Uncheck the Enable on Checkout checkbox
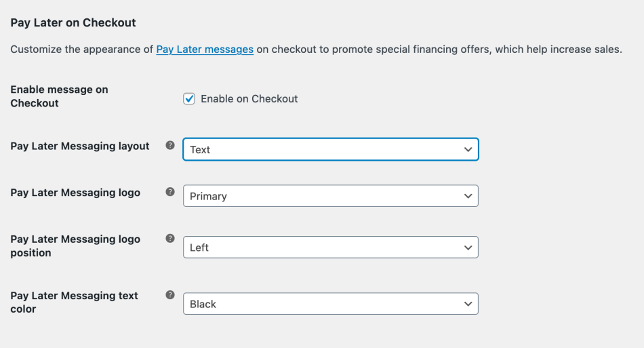This screenshot has width=644, height=348. [x=189, y=99]
